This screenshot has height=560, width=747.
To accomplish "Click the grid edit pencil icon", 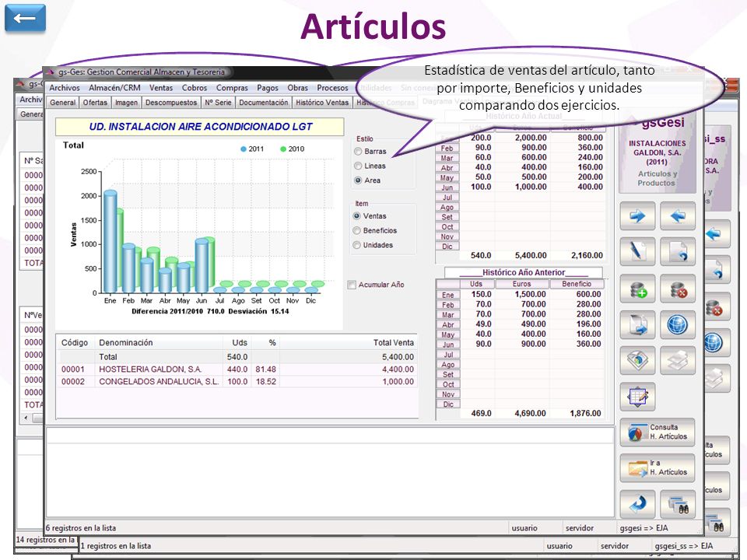I will [637, 397].
